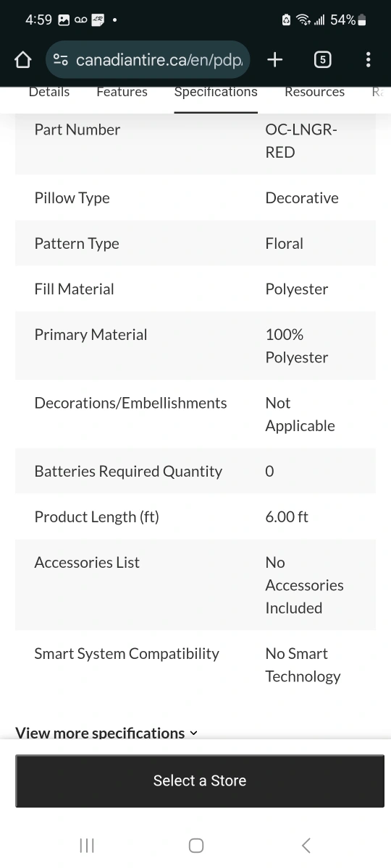Click chevron next to View more specifications
391x868 pixels.
(193, 733)
